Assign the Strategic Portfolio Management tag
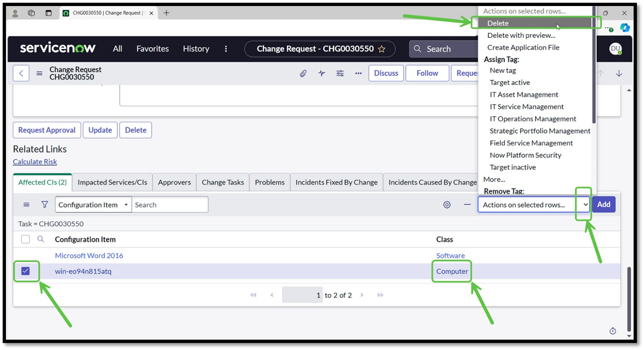 pyautogui.click(x=540, y=131)
